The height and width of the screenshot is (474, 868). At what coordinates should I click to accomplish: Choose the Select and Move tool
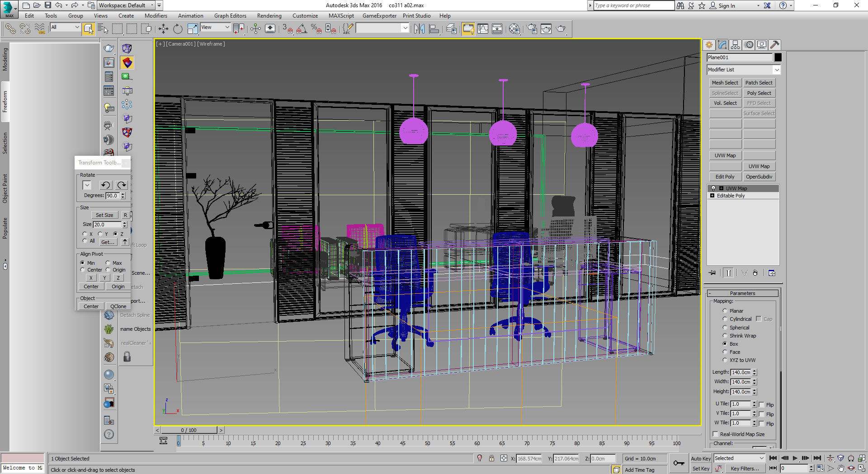pos(163,29)
